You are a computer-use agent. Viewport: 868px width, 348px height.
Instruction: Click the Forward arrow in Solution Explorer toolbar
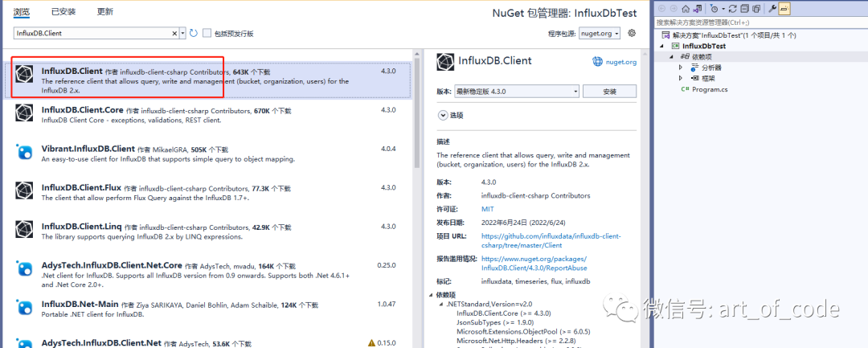pos(674,9)
